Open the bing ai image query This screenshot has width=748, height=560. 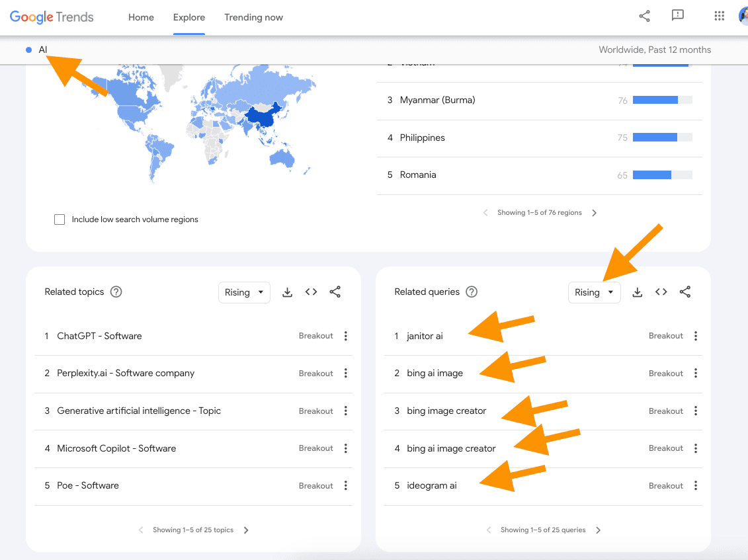pyautogui.click(x=435, y=373)
